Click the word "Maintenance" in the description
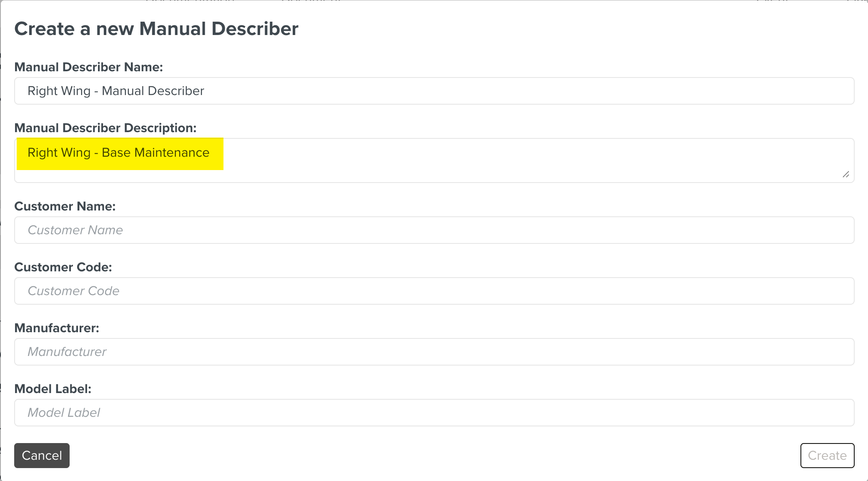 point(172,153)
